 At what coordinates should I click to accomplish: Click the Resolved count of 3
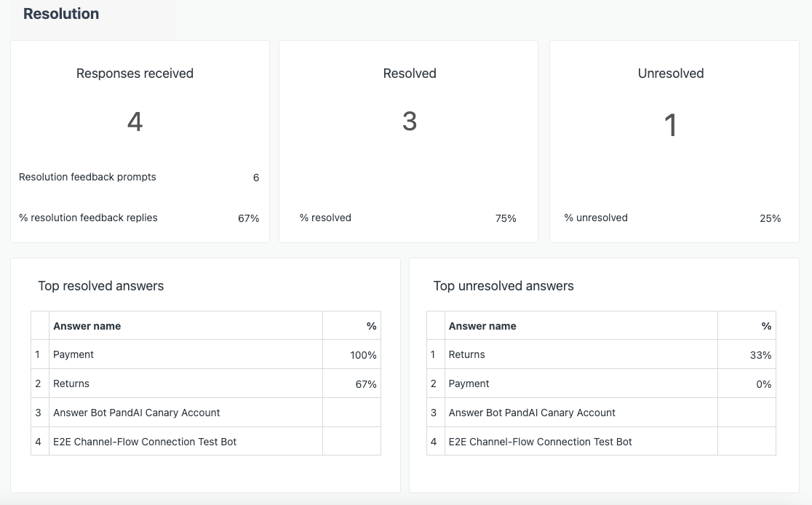[410, 123]
